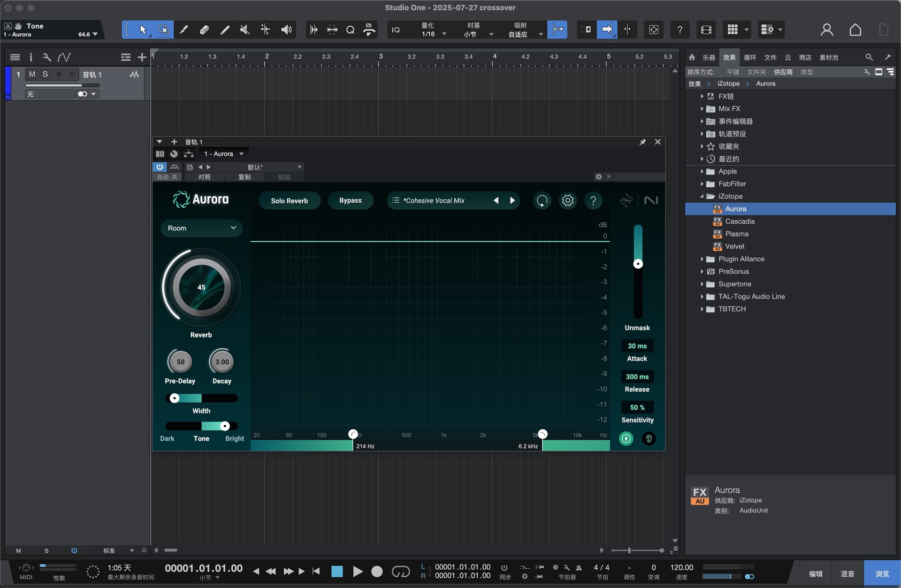Toggle Unmask power button
Viewport: 901px width, 588px height.
click(x=626, y=439)
